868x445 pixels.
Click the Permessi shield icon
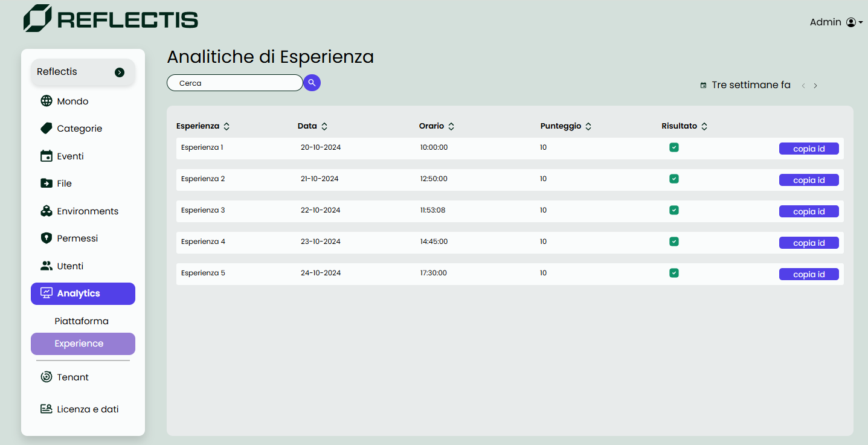pos(46,238)
